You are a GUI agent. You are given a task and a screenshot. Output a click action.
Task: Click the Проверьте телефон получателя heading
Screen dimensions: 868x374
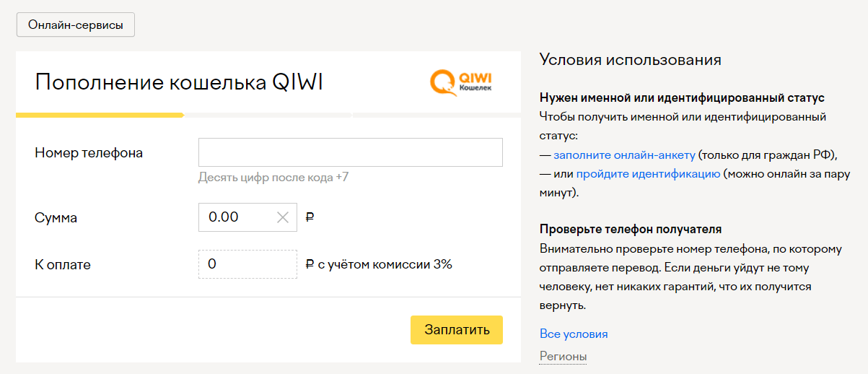pos(631,230)
